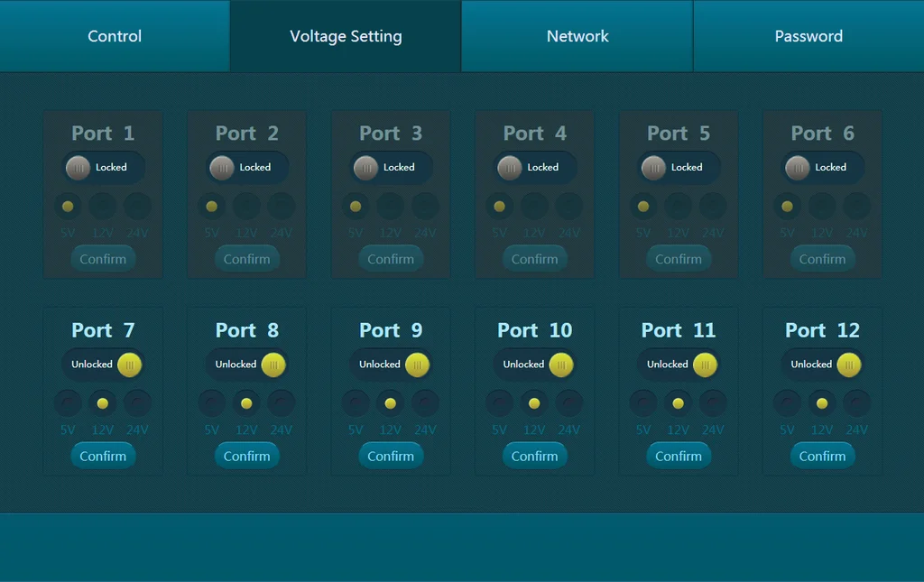Click Confirm for Port 12

pyautogui.click(x=822, y=456)
